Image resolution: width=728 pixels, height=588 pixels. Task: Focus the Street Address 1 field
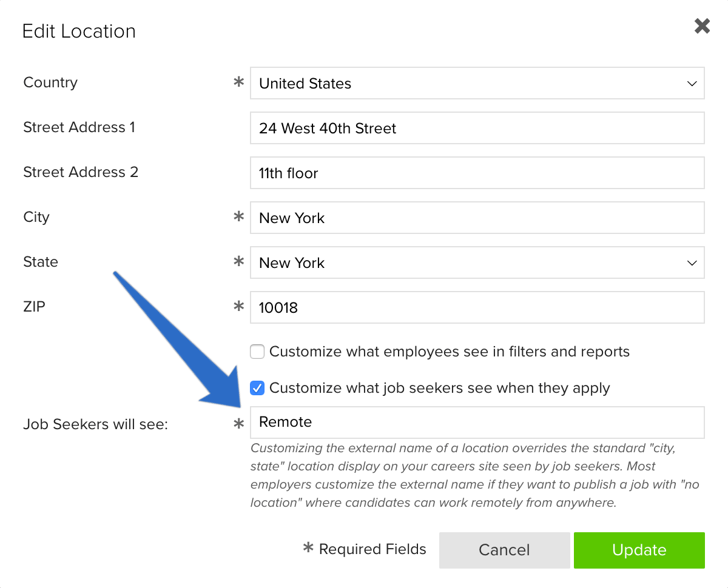click(477, 128)
